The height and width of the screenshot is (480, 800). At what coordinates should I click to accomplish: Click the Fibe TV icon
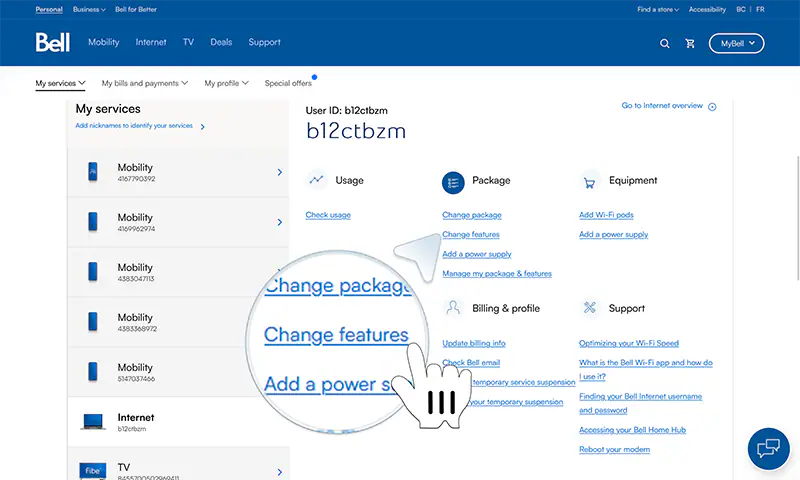(93, 470)
